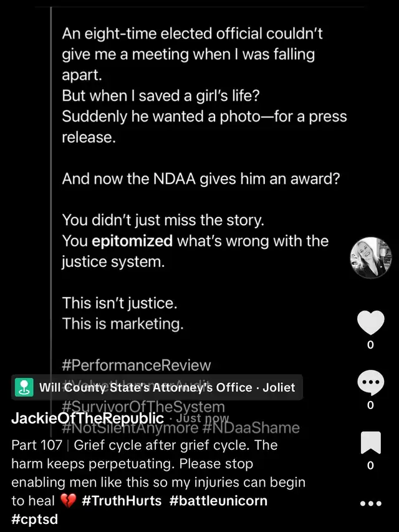399x532 pixels.
Task: Tap the 'Just now' post timestamp
Action: (201, 418)
